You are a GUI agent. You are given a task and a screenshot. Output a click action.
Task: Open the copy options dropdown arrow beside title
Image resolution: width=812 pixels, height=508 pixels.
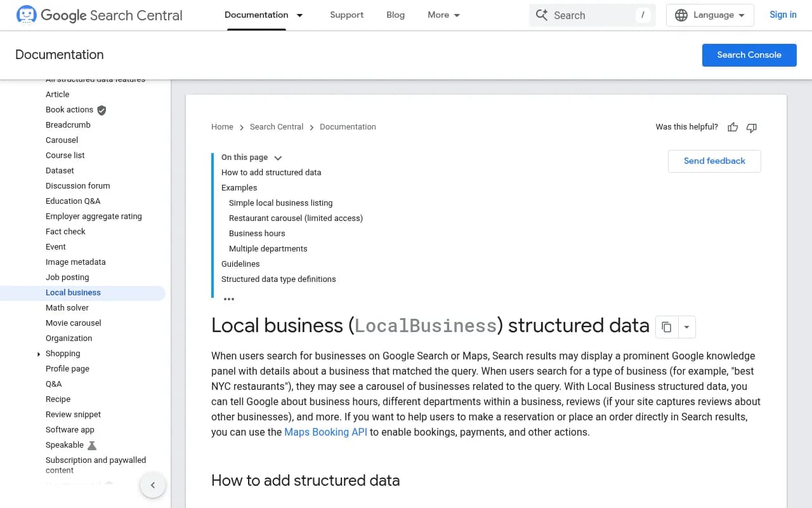pyautogui.click(x=686, y=327)
